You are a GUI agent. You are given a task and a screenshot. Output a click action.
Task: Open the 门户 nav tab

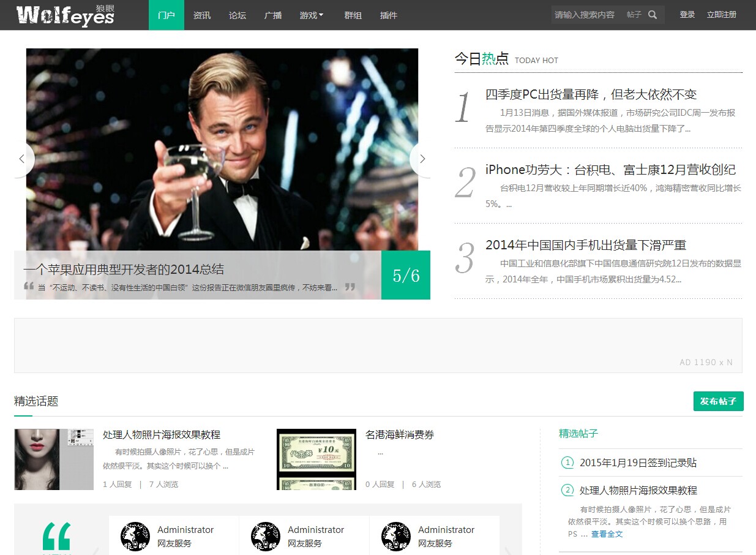167,15
